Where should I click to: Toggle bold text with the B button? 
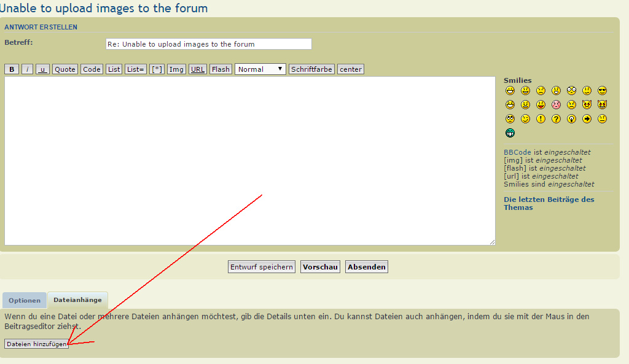tap(12, 69)
